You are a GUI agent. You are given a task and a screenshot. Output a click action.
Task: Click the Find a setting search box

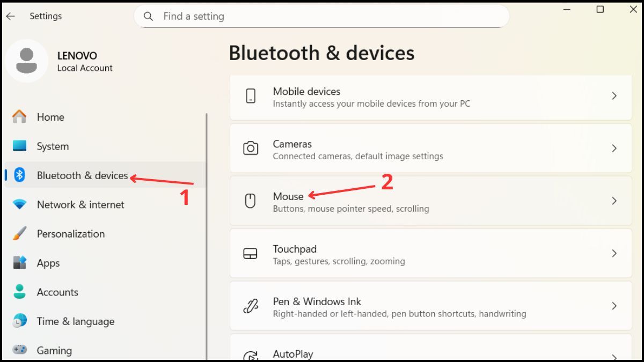pyautogui.click(x=321, y=16)
